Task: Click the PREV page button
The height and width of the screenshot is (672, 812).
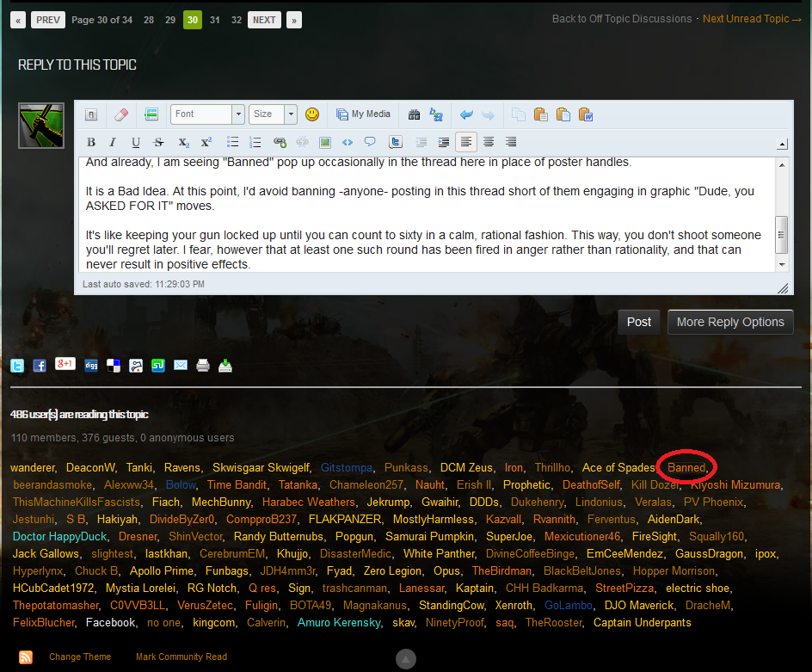Action: (48, 20)
